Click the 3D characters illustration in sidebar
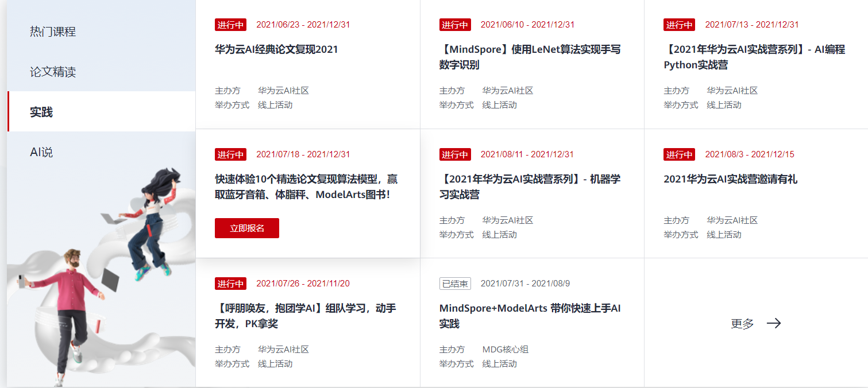 (101, 277)
